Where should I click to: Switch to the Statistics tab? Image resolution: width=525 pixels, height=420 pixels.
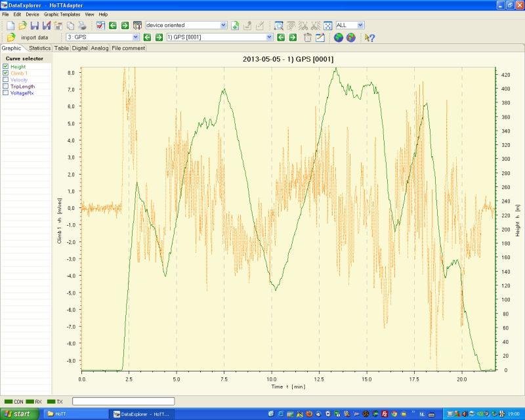(39, 48)
